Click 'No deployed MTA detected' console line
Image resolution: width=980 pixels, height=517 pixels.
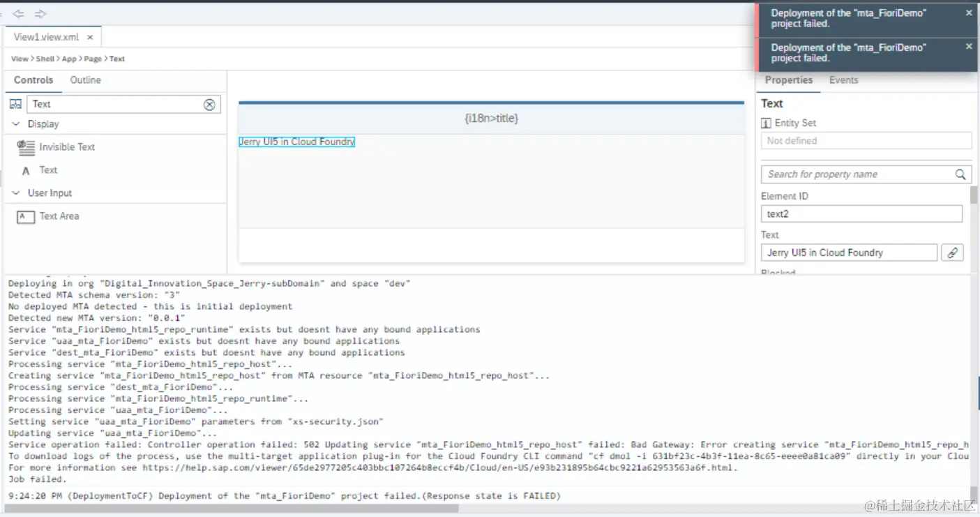[x=151, y=306]
